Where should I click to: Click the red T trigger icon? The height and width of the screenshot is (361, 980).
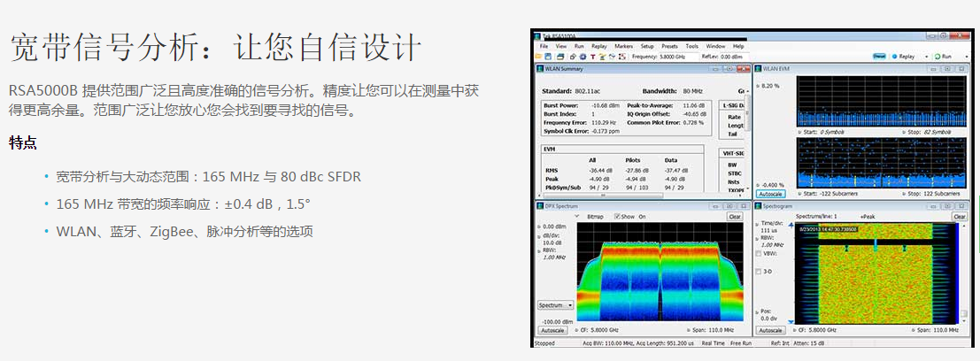pos(592,57)
